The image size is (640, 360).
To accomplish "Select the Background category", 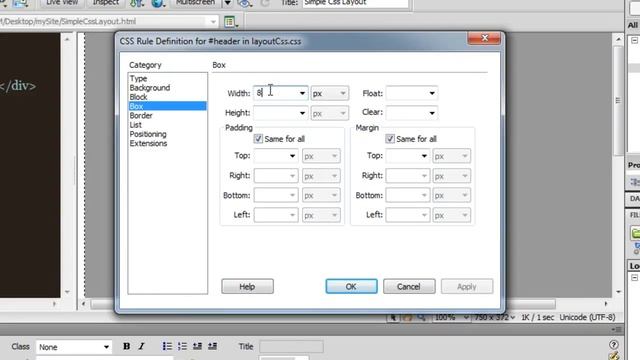I will (149, 88).
